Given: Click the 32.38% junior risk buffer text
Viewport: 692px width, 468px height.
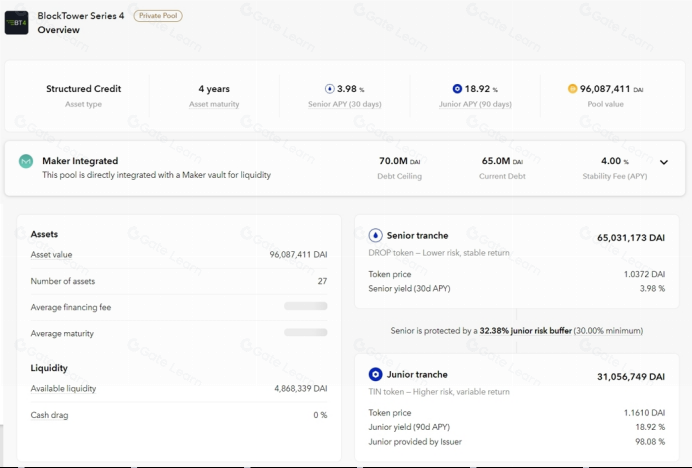Looking at the screenshot, I should tap(526, 331).
